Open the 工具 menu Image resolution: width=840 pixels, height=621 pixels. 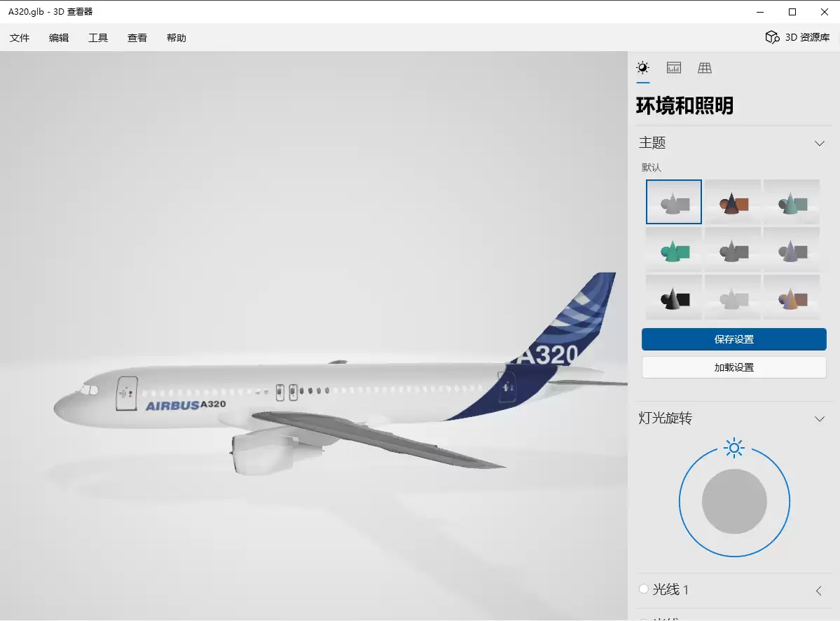click(x=98, y=38)
